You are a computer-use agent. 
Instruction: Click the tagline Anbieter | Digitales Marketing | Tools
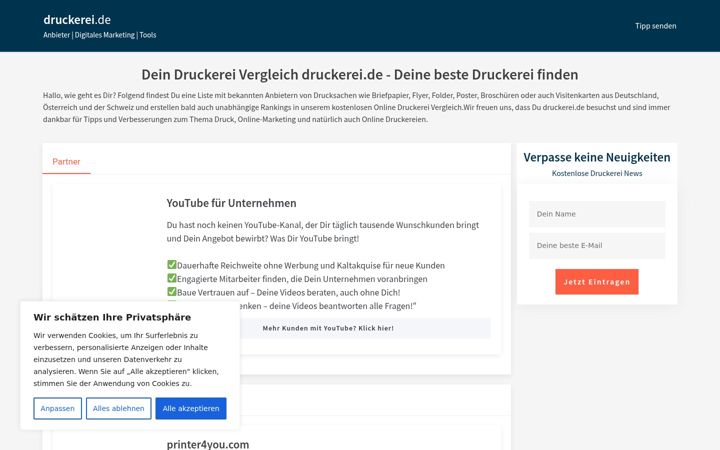pyautogui.click(x=100, y=35)
